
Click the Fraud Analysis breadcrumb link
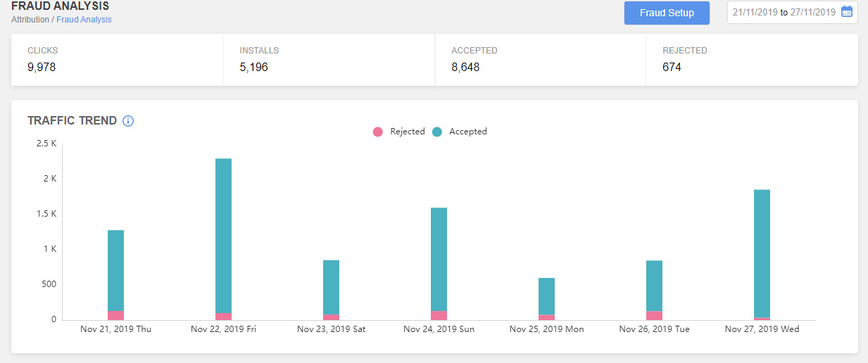(84, 20)
